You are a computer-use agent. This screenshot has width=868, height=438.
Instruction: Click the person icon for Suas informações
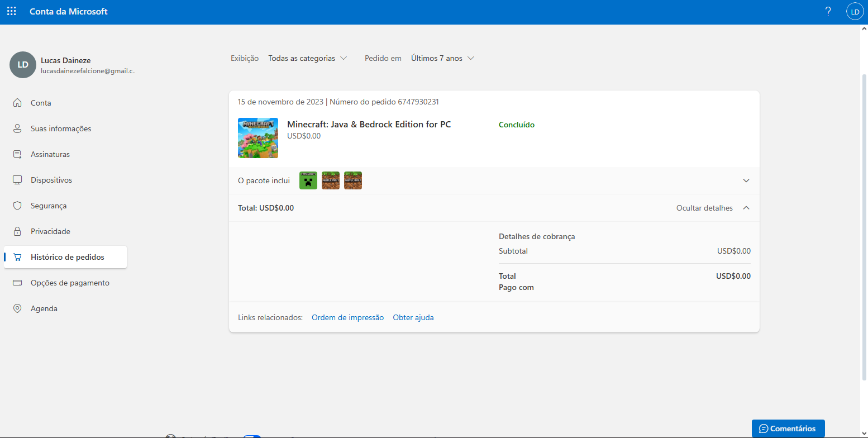(17, 128)
